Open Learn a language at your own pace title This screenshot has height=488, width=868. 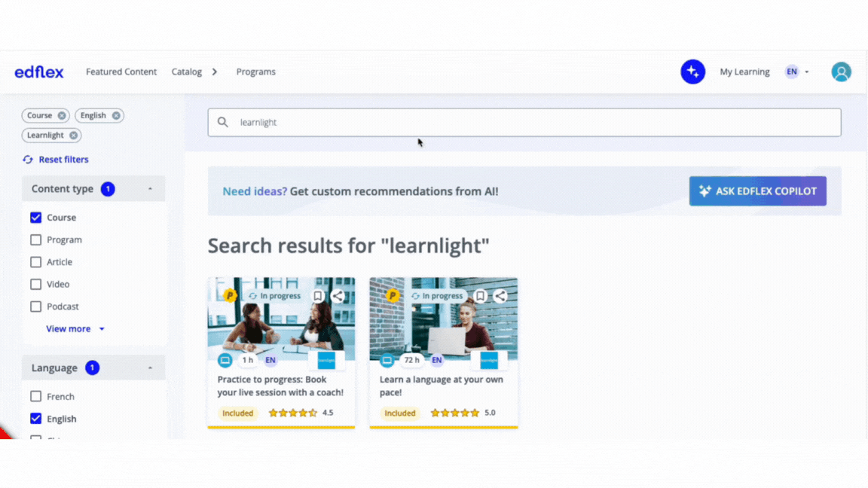442,386
